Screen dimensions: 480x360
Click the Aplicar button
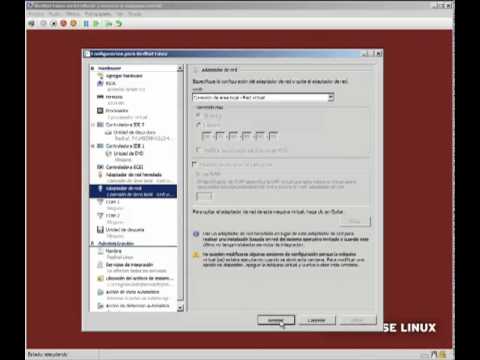(x=358, y=320)
